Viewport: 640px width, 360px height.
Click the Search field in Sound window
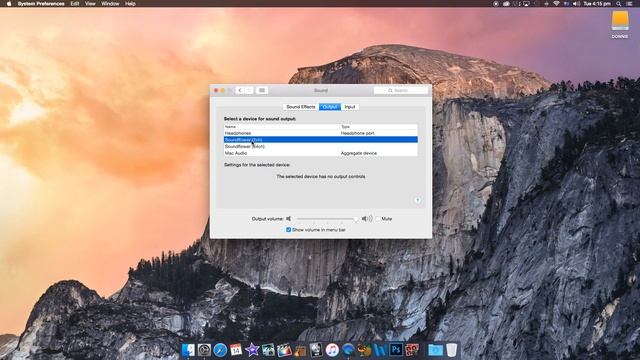coord(401,90)
